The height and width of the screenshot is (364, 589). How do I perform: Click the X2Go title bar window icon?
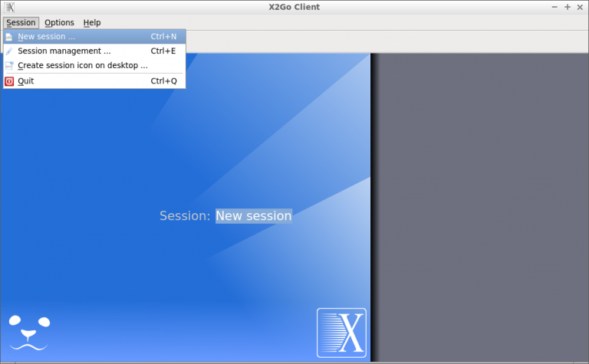click(9, 8)
